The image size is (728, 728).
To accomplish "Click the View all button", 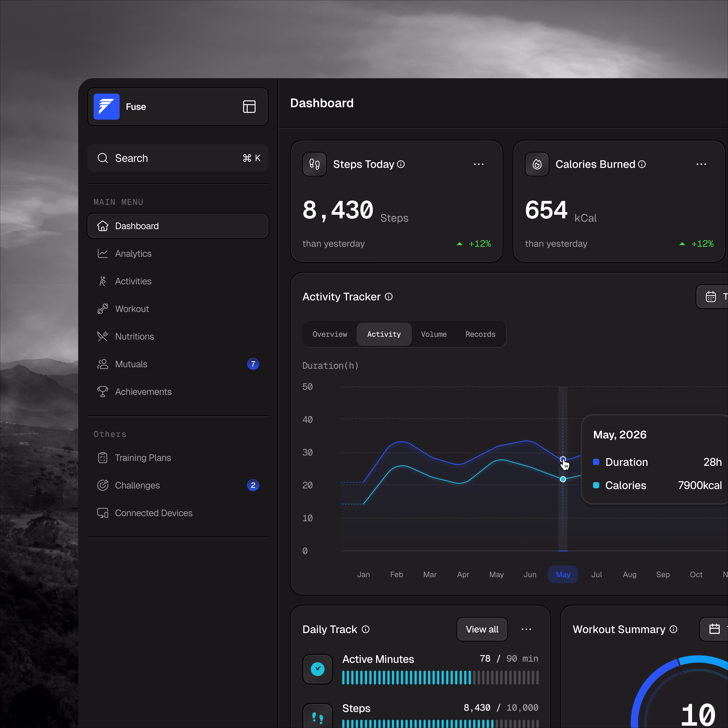I will coord(482,629).
